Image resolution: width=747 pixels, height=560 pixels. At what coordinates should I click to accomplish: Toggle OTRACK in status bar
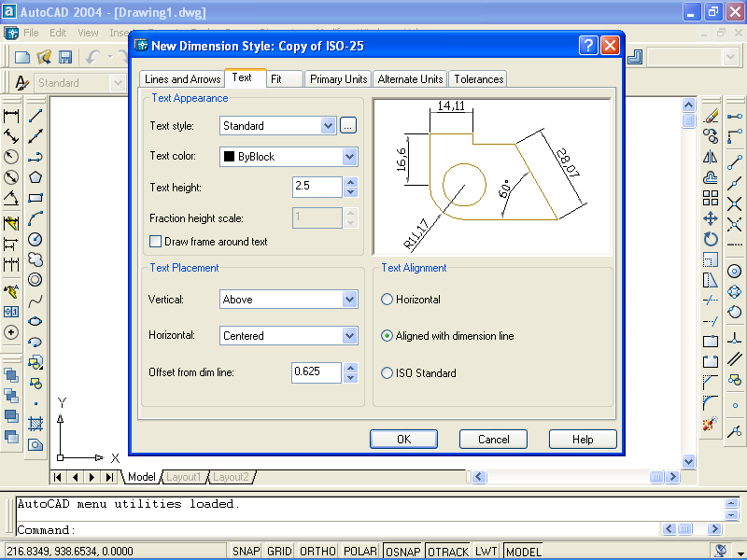click(x=448, y=552)
